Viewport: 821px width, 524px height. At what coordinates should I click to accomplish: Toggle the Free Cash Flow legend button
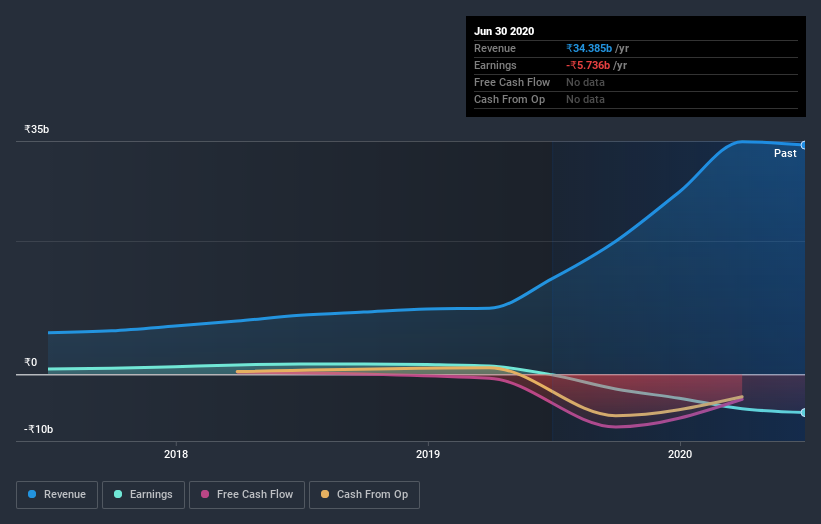[x=247, y=495]
